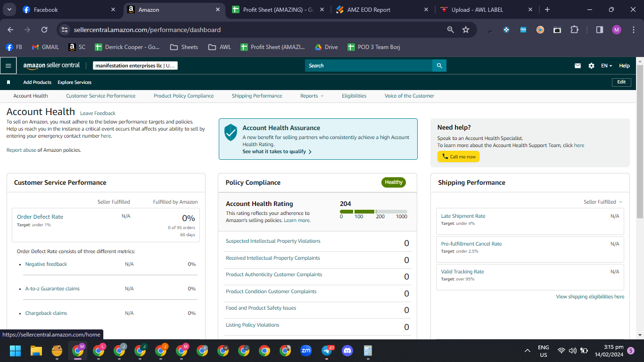
Task: Open the Product Policy Compliance menu tab
Action: [x=183, y=96]
